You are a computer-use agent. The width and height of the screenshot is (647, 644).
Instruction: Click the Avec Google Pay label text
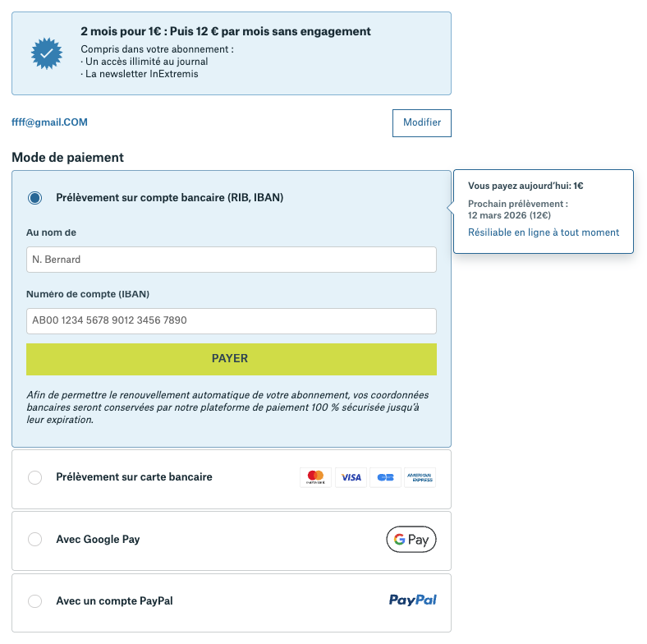pyautogui.click(x=98, y=539)
